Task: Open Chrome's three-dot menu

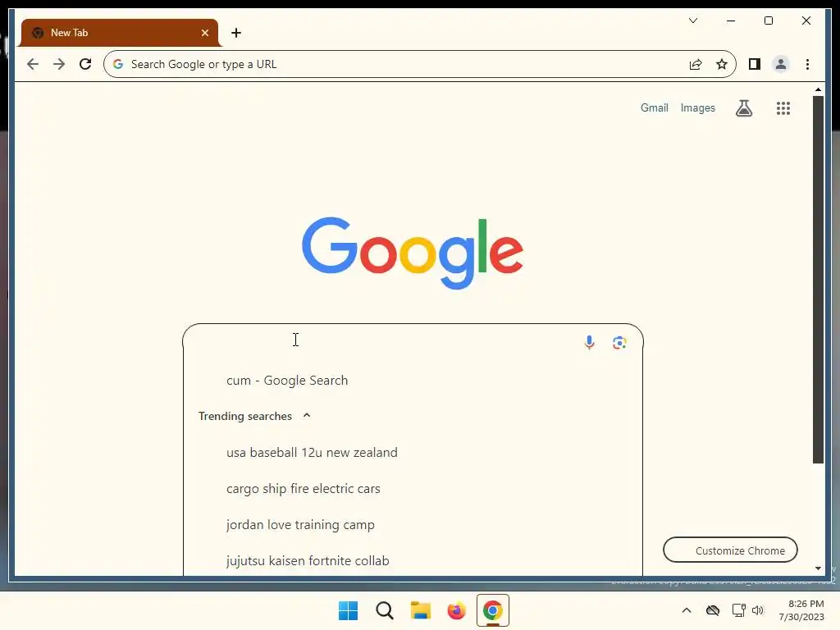Action: (807, 64)
